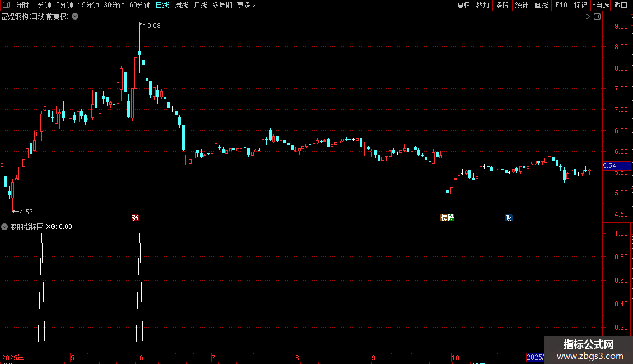The height and width of the screenshot is (364, 633).
Task: Click the blue 财 financial marker
Action: point(509,217)
